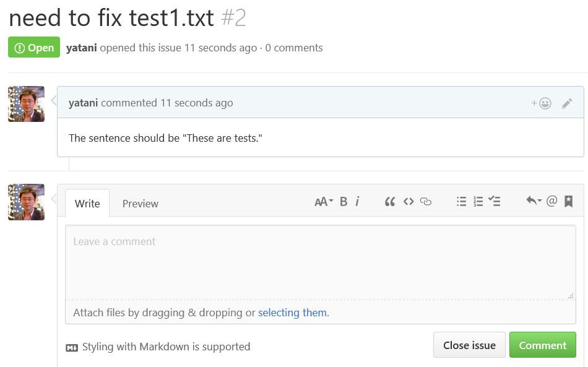588x367 pixels.
Task: Submit with the green Comment button
Action: (543, 345)
